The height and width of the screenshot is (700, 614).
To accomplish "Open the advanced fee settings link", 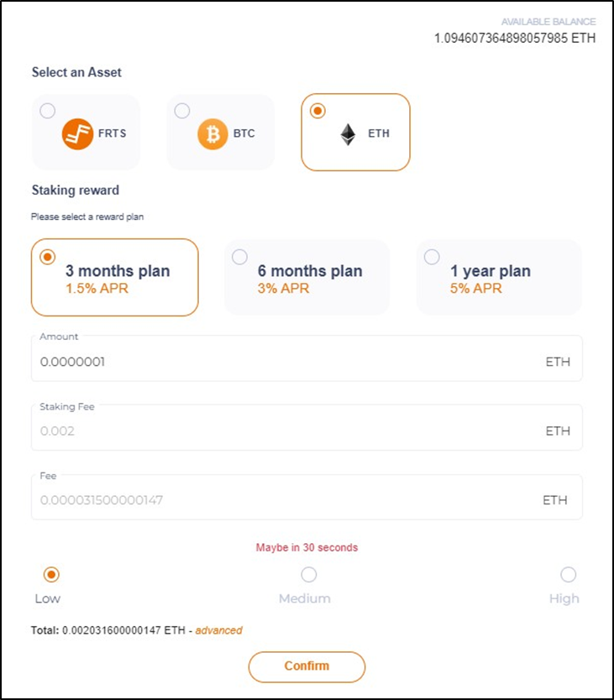I will 218,630.
